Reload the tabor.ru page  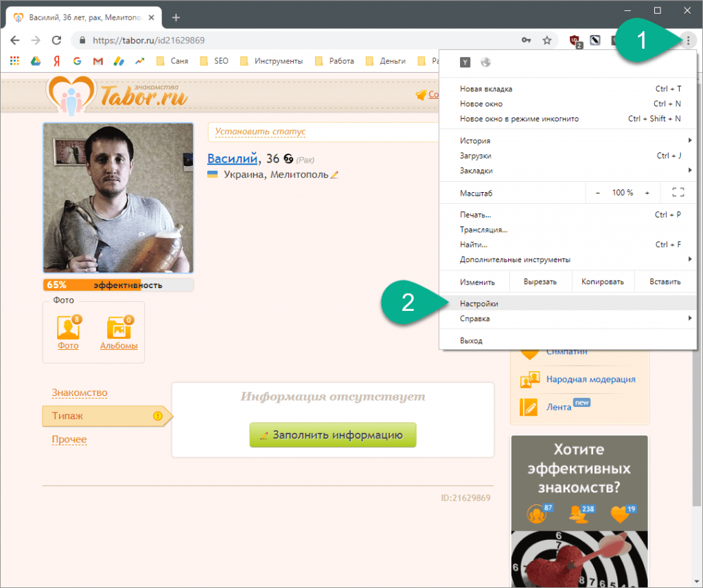pyautogui.click(x=56, y=40)
